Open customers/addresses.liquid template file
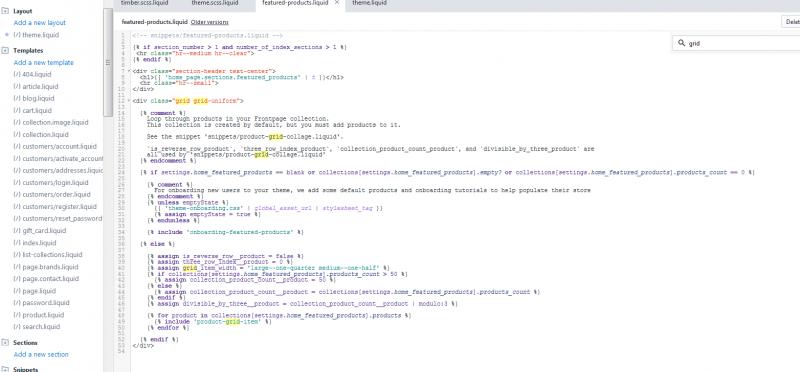The image size is (800, 372). coord(59,170)
